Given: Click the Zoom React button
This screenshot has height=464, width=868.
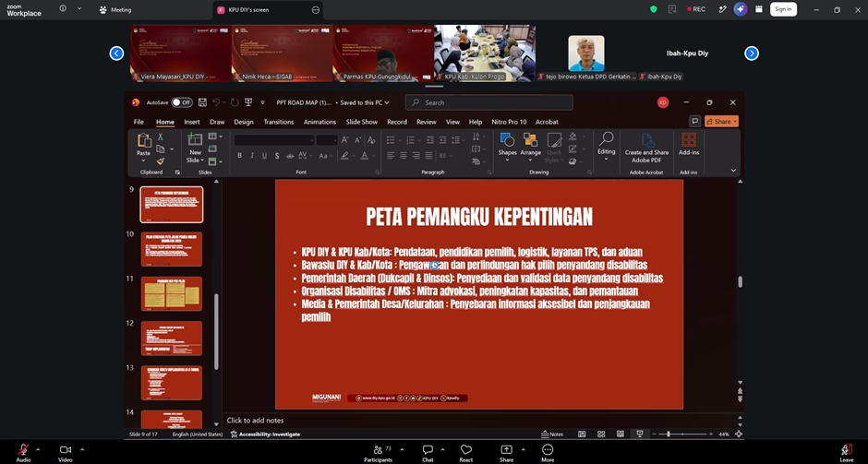Looking at the screenshot, I should click(466, 452).
